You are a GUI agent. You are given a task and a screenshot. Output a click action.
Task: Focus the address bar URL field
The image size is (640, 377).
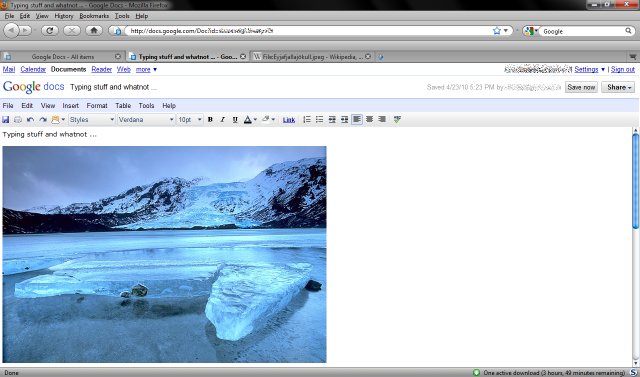click(x=309, y=31)
